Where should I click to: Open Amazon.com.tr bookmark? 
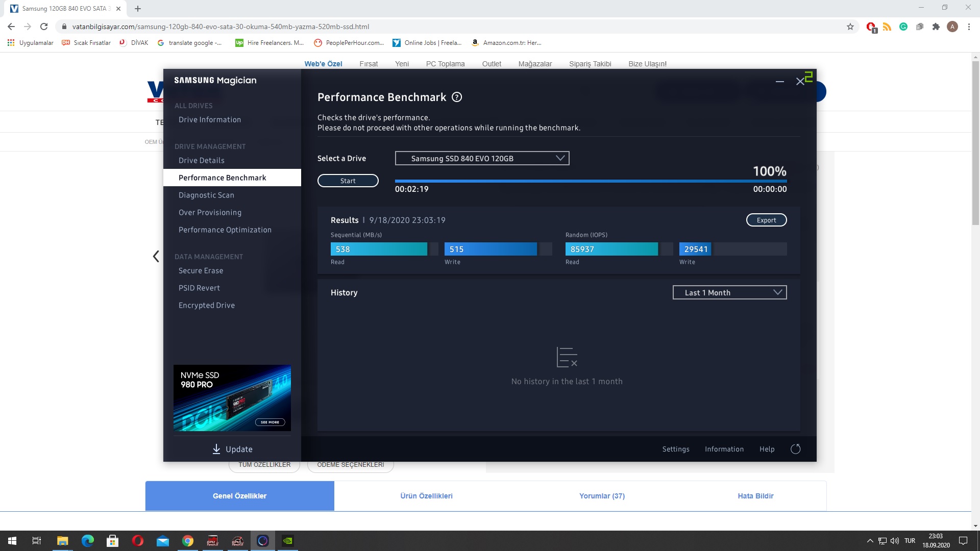(x=506, y=43)
